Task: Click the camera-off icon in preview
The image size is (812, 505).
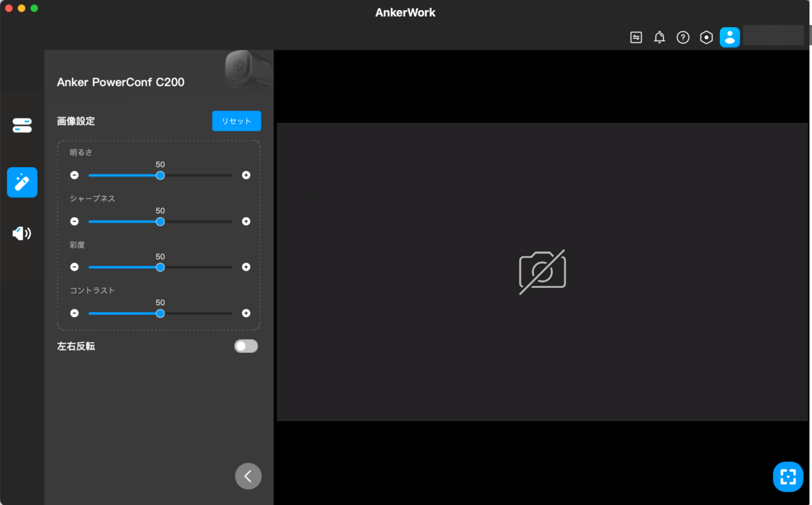Action: (542, 272)
